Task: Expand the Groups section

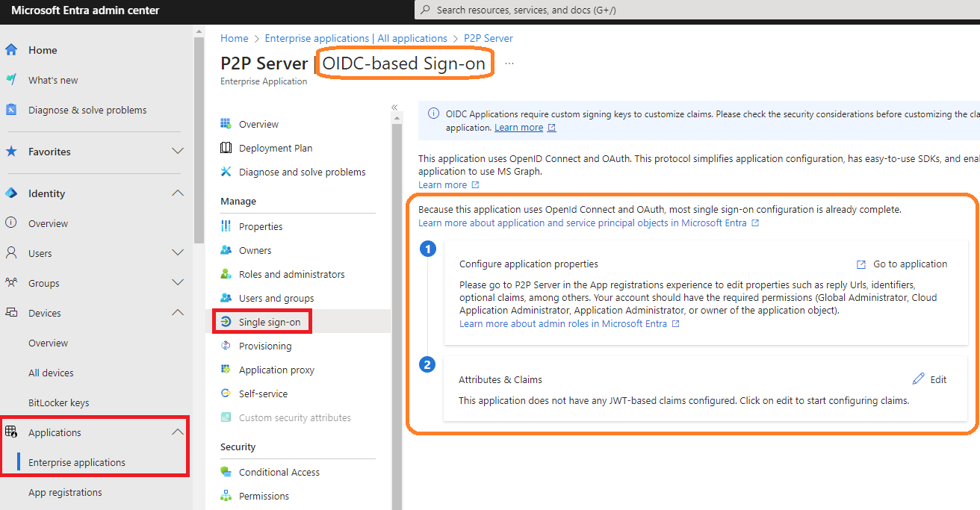Action: [x=177, y=282]
